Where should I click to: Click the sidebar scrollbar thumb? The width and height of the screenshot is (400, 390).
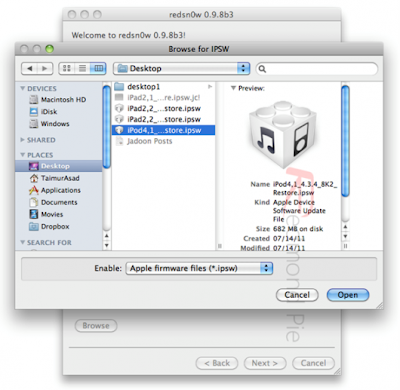[107, 127]
